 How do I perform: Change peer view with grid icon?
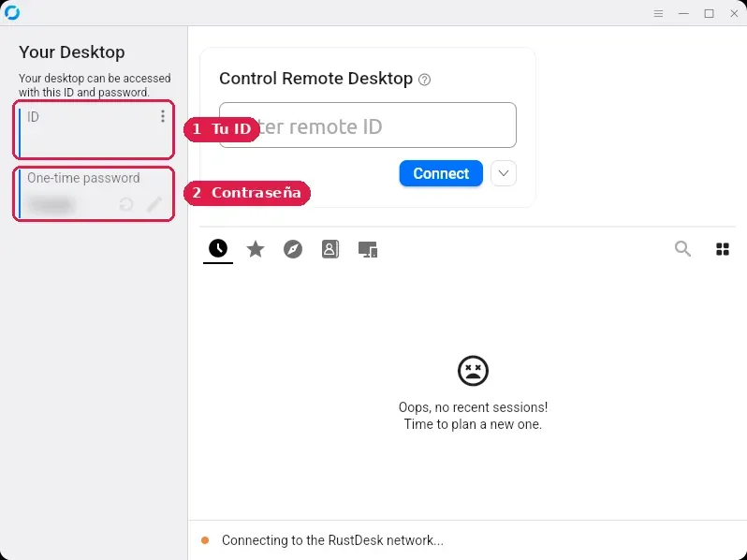(723, 249)
